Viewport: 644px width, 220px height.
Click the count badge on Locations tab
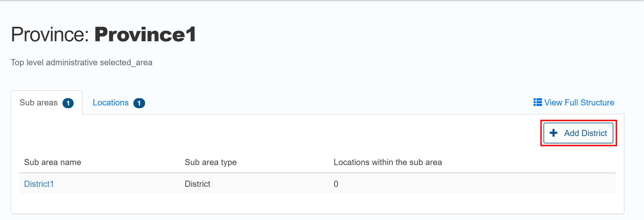tap(139, 103)
